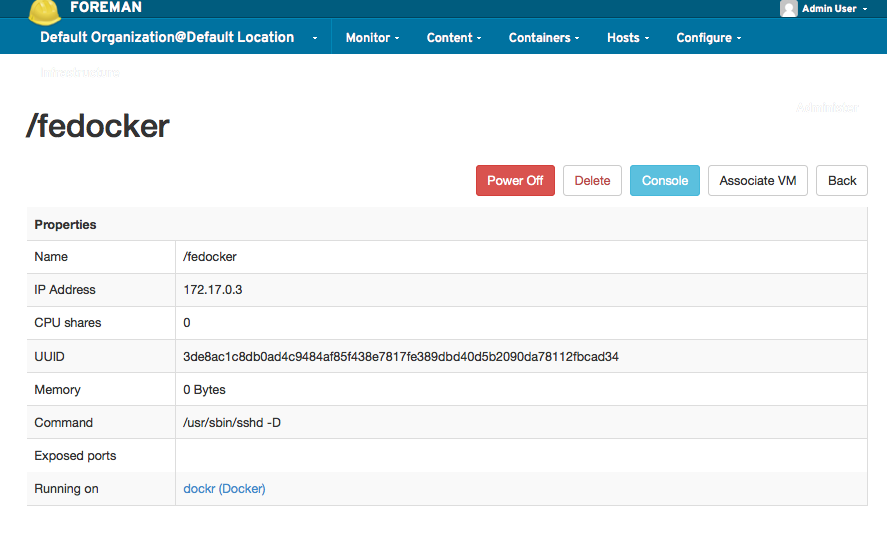Click the Power Off button
Screen dimensions: 887x533
click(515, 180)
